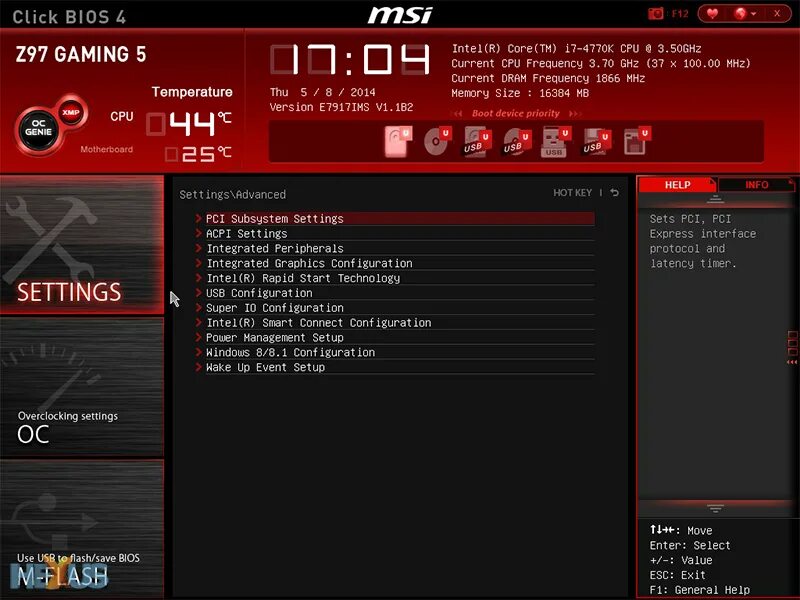
Task: Click the Current DRAM Frequency 1866 MHz text
Action: point(548,79)
